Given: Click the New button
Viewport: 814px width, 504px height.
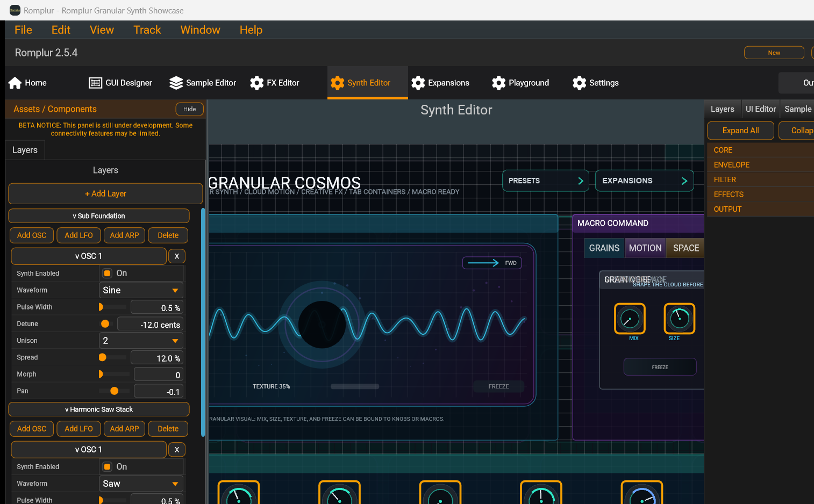Looking at the screenshot, I should (774, 53).
